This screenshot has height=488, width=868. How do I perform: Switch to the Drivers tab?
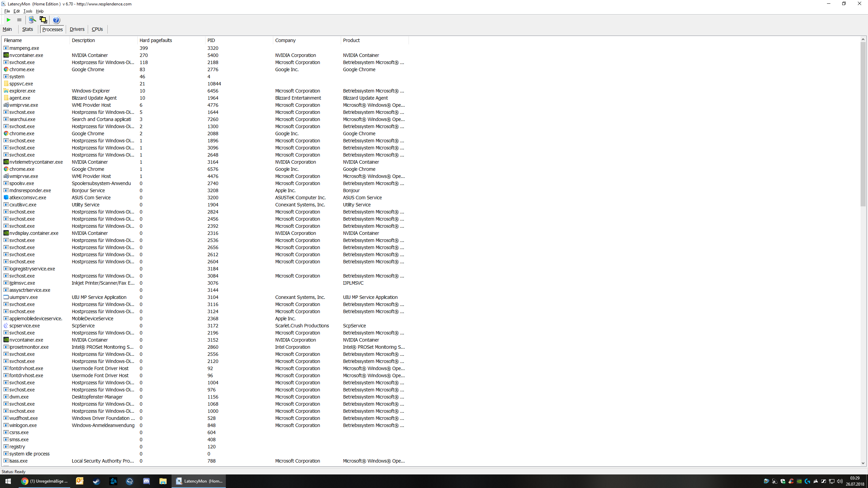coord(77,29)
